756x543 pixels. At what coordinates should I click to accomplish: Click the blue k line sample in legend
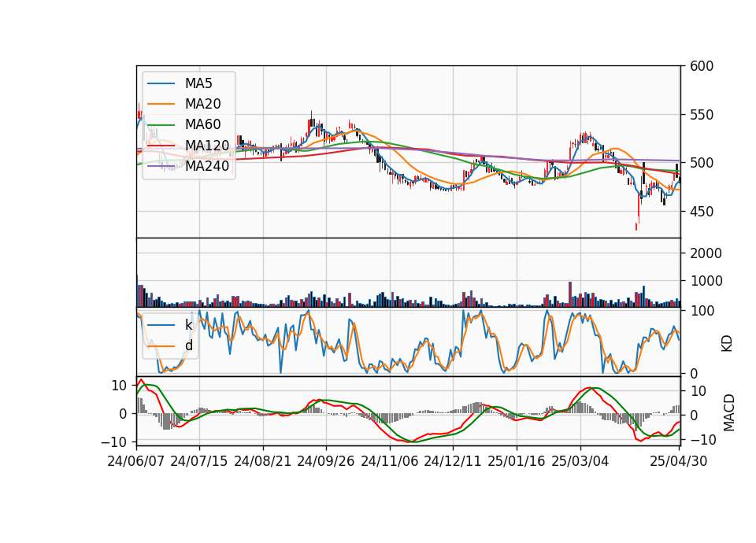click(x=161, y=325)
